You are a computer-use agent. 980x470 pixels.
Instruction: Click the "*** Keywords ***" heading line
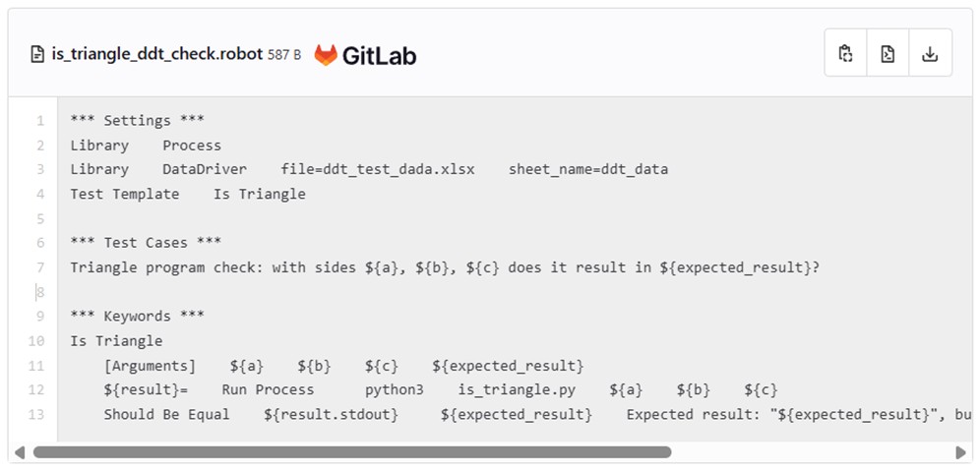click(137, 317)
